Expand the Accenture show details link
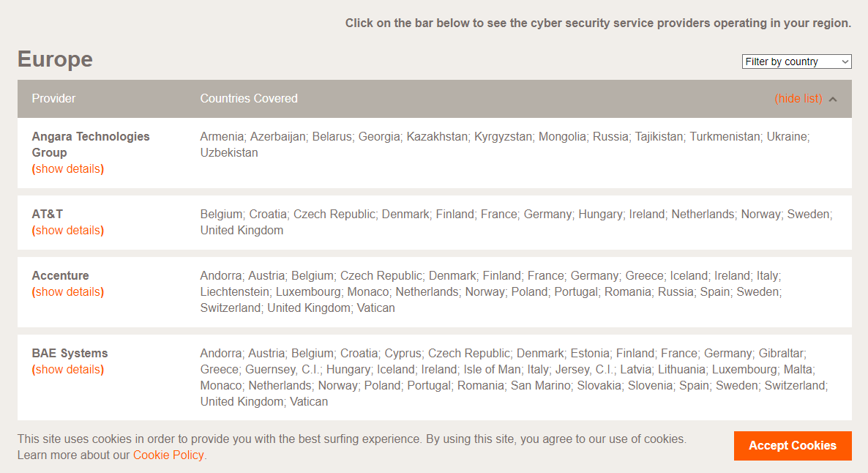The image size is (868, 473). coord(68,292)
